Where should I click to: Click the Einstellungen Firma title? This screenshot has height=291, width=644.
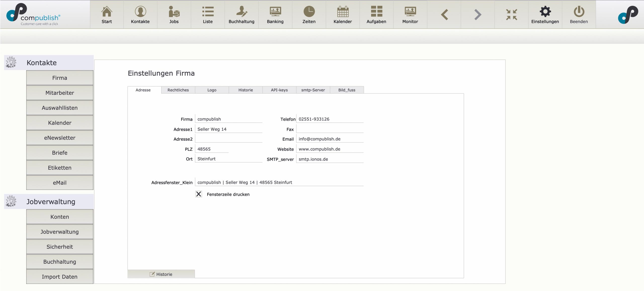[161, 73]
